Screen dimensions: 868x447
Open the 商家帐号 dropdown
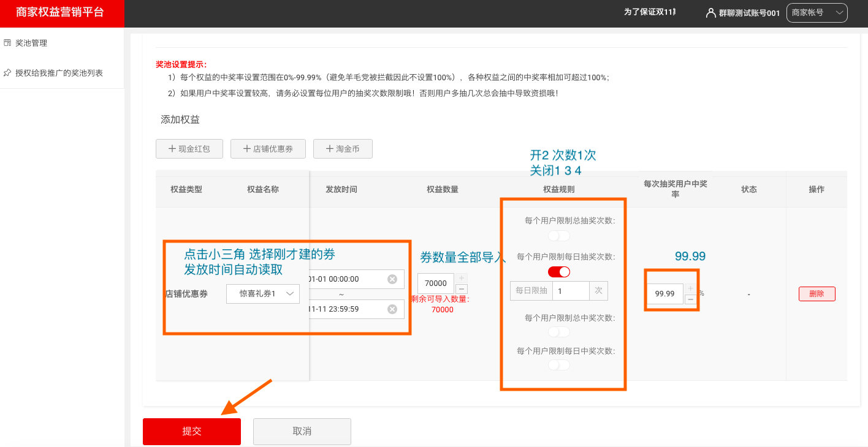(817, 13)
